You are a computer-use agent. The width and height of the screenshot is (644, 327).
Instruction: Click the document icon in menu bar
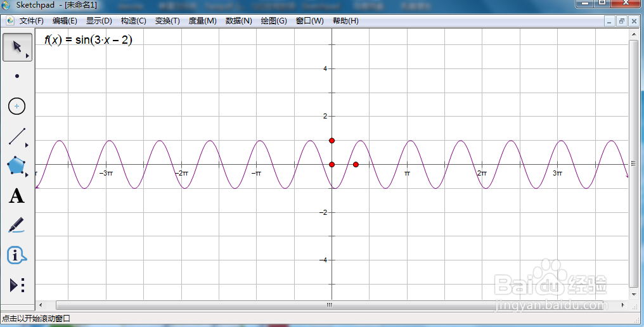pyautogui.click(x=10, y=20)
